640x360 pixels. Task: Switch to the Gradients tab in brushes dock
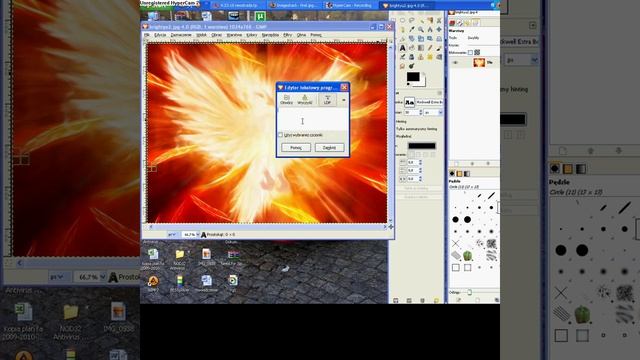click(467, 173)
